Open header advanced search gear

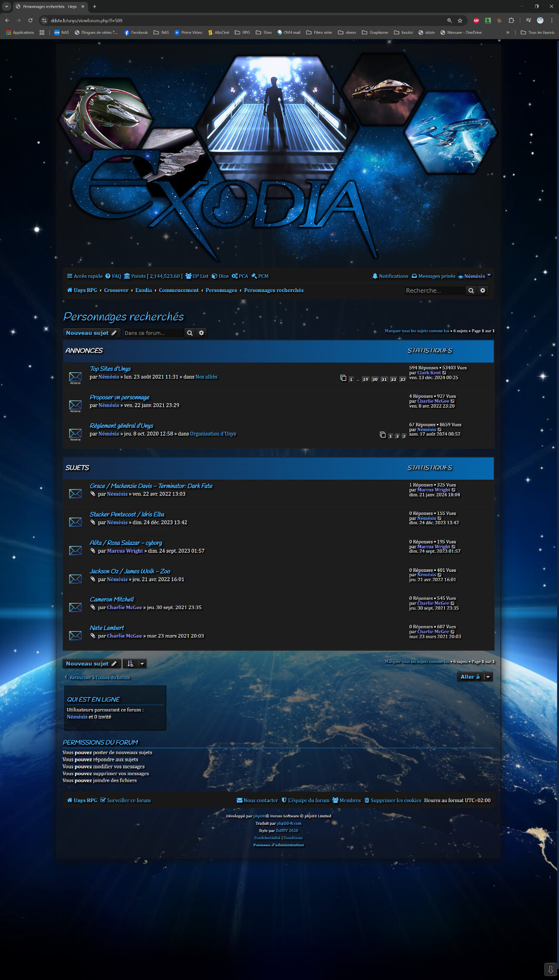pyautogui.click(x=483, y=291)
